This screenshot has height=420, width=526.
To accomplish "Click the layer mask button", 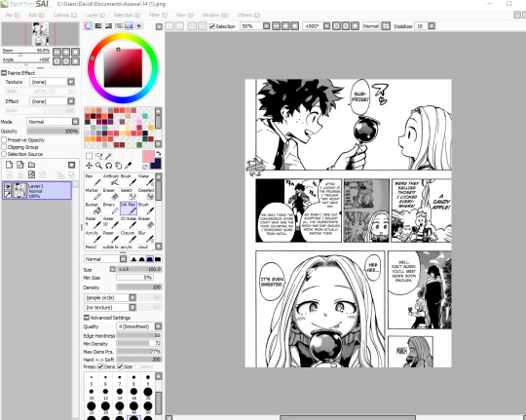I will click(71, 165).
